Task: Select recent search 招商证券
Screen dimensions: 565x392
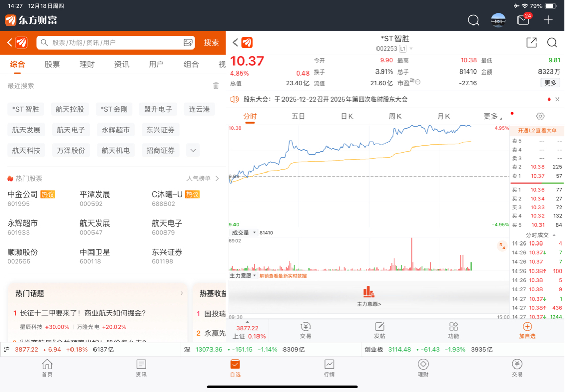Action: pos(160,150)
